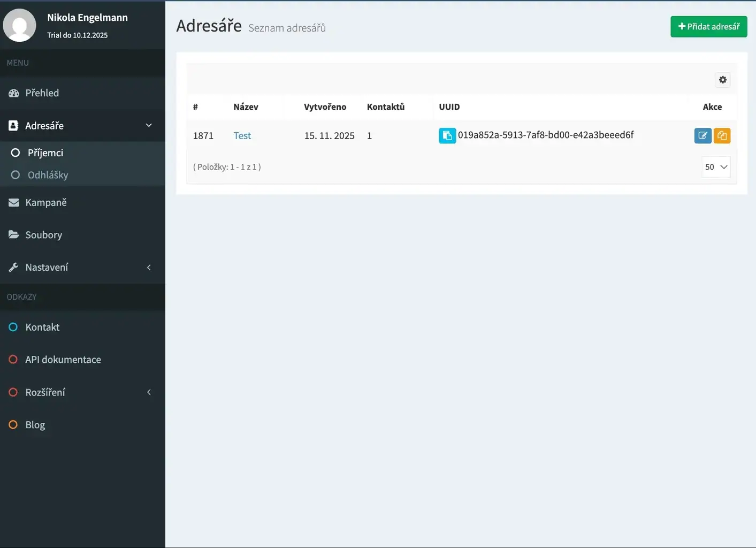Open the page size dropdown showing 50
The width and height of the screenshot is (756, 548).
[715, 167]
